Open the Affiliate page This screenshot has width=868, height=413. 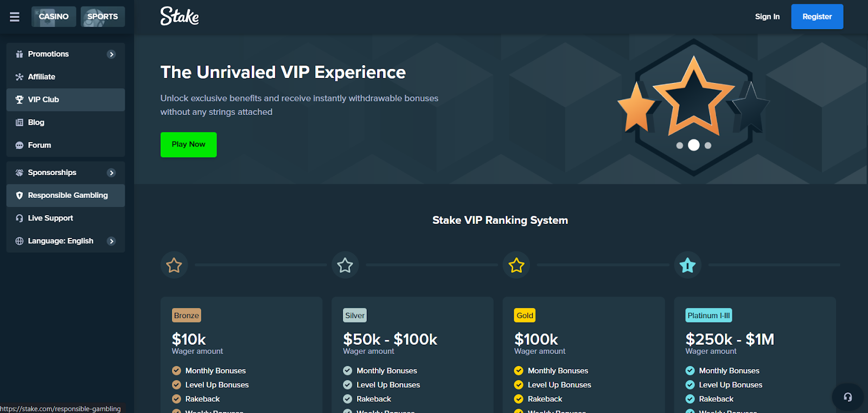point(66,77)
